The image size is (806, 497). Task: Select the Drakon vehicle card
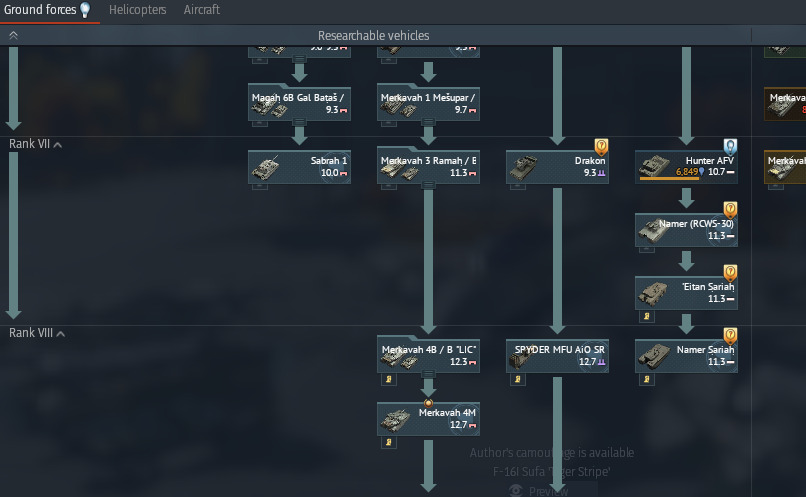point(557,167)
